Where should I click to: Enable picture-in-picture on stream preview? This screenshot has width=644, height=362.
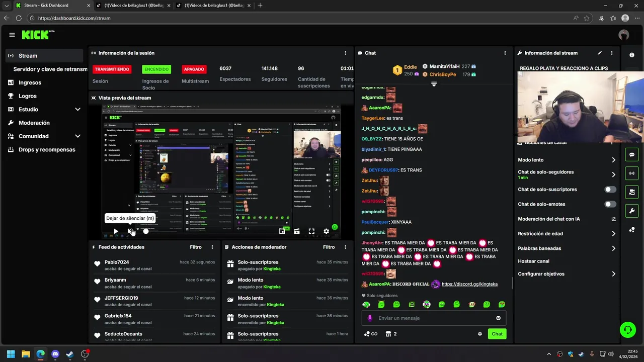282,231
